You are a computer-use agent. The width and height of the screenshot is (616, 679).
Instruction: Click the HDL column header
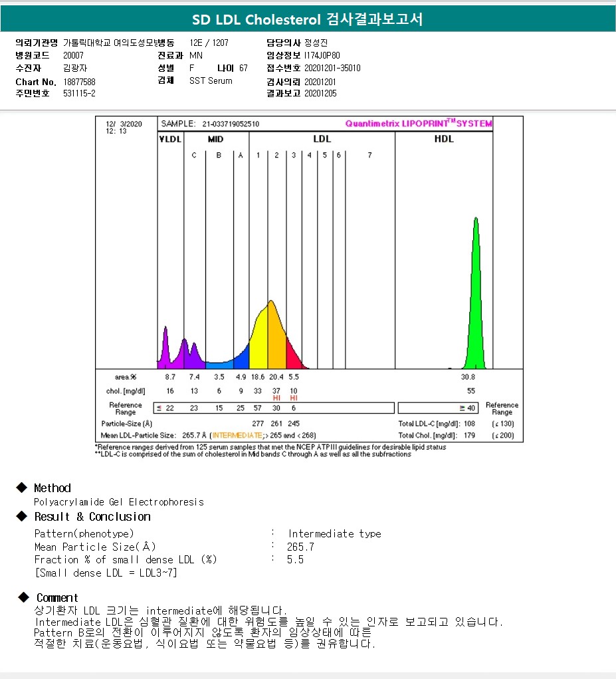click(x=443, y=139)
